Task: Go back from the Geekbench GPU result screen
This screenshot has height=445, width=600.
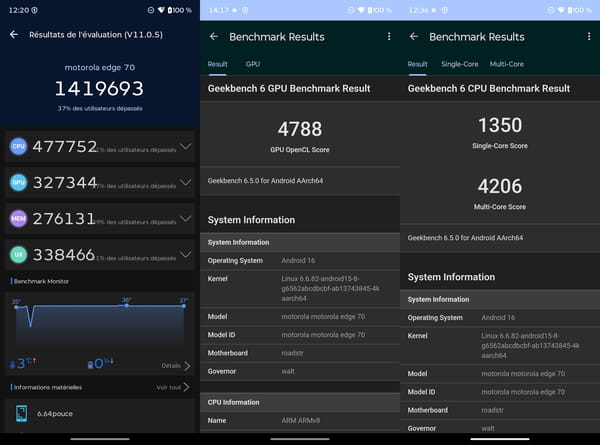Action: coord(214,37)
